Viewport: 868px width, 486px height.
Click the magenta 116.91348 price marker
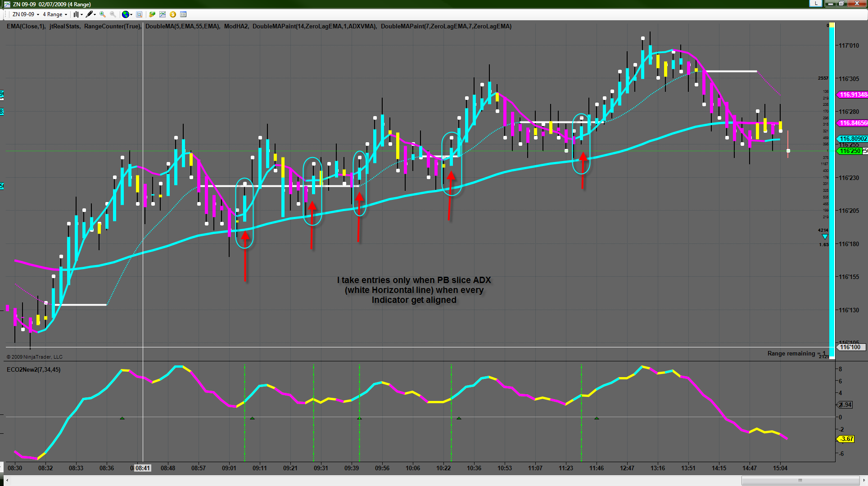tap(852, 94)
